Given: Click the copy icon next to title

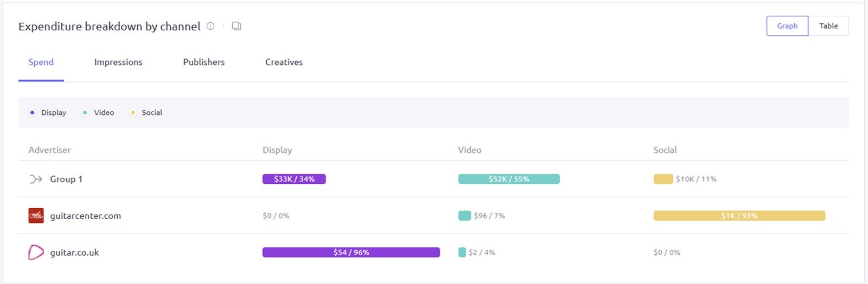Looking at the screenshot, I should pyautogui.click(x=237, y=26).
